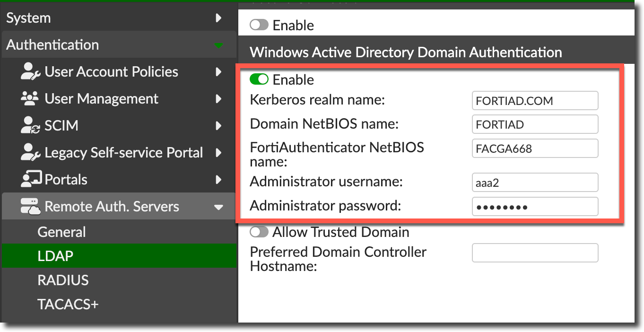Collapse Remote Auth. Servers arrow
This screenshot has width=644, height=332.
(x=218, y=207)
